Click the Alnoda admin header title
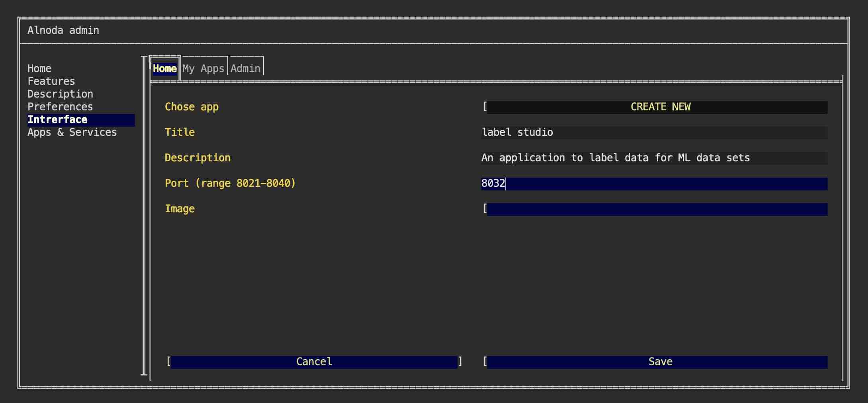The image size is (868, 403). (63, 30)
